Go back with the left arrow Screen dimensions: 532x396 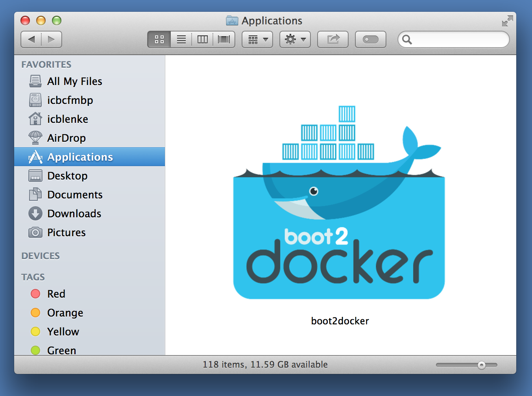tap(31, 39)
